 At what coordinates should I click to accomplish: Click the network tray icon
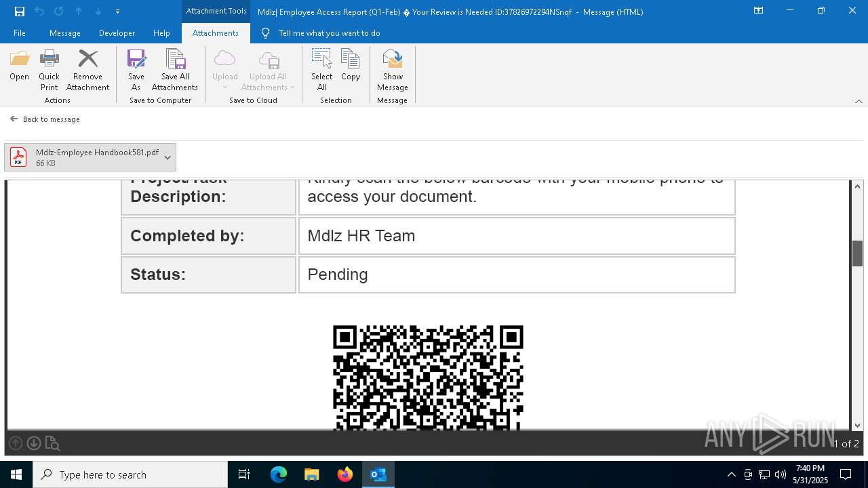(x=764, y=474)
